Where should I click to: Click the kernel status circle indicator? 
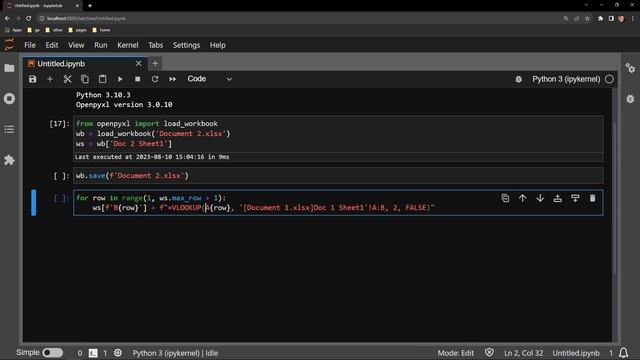click(609, 79)
